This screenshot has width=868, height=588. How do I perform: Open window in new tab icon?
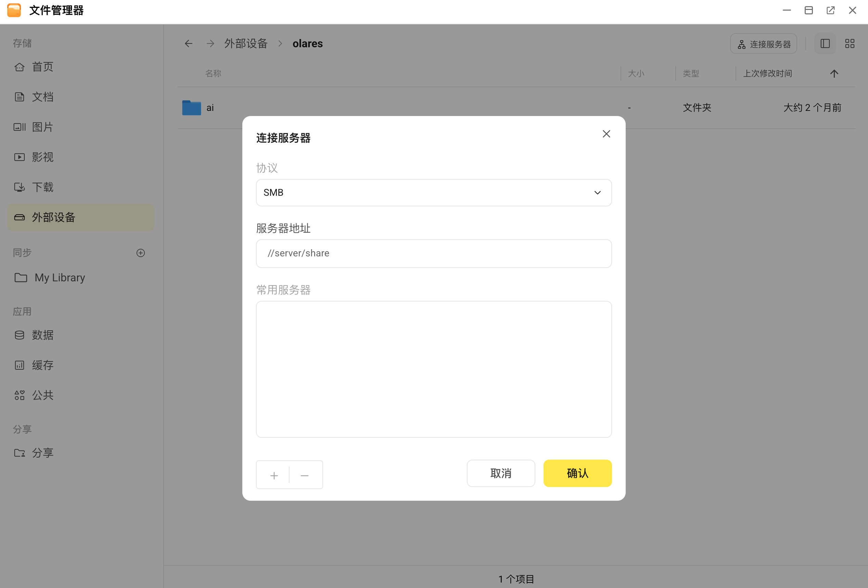pos(830,10)
